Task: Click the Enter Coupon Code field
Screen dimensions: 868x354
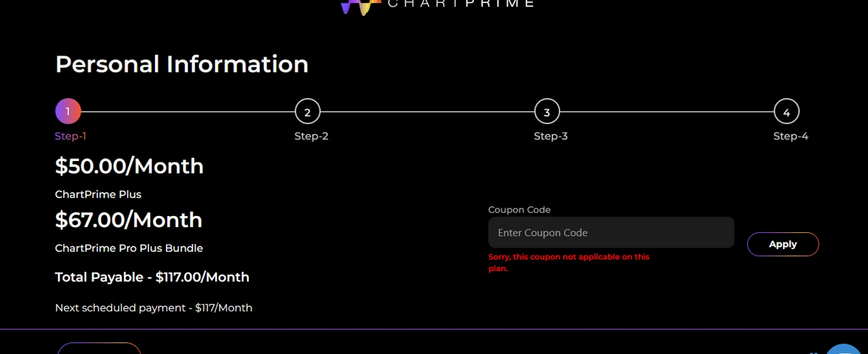Action: pos(611,232)
